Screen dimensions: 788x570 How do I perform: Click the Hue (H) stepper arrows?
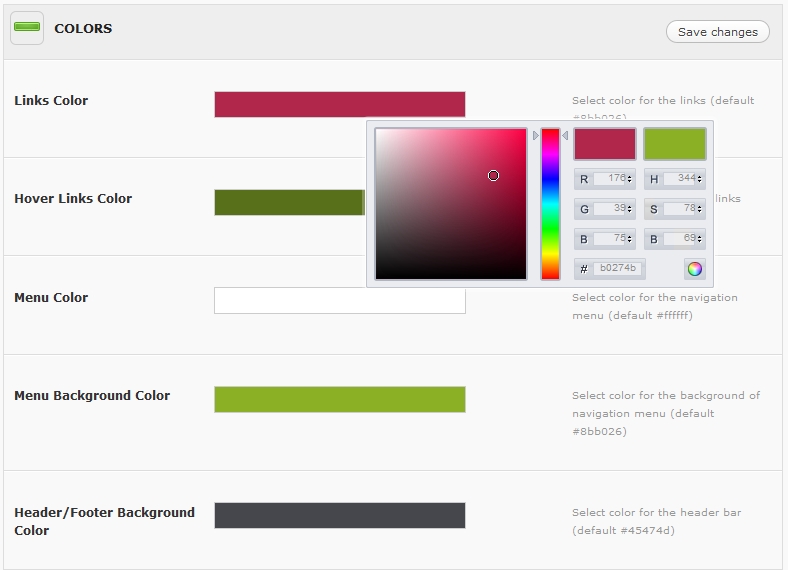click(x=700, y=179)
